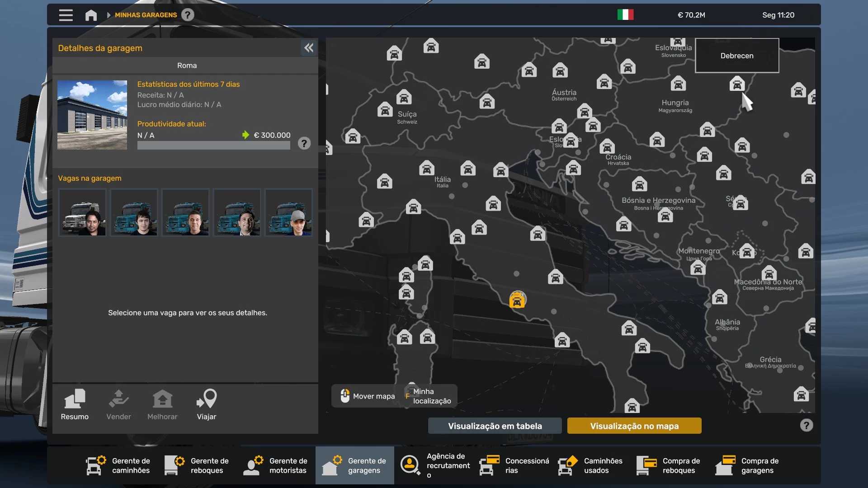This screenshot has width=868, height=488.
Task: Select first garage slot with white truck
Action: pos(82,212)
